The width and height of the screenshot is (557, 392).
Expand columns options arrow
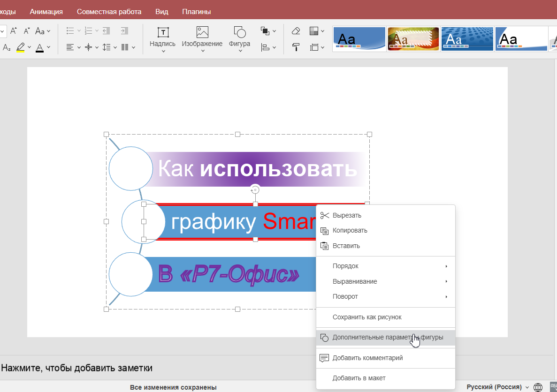134,47
